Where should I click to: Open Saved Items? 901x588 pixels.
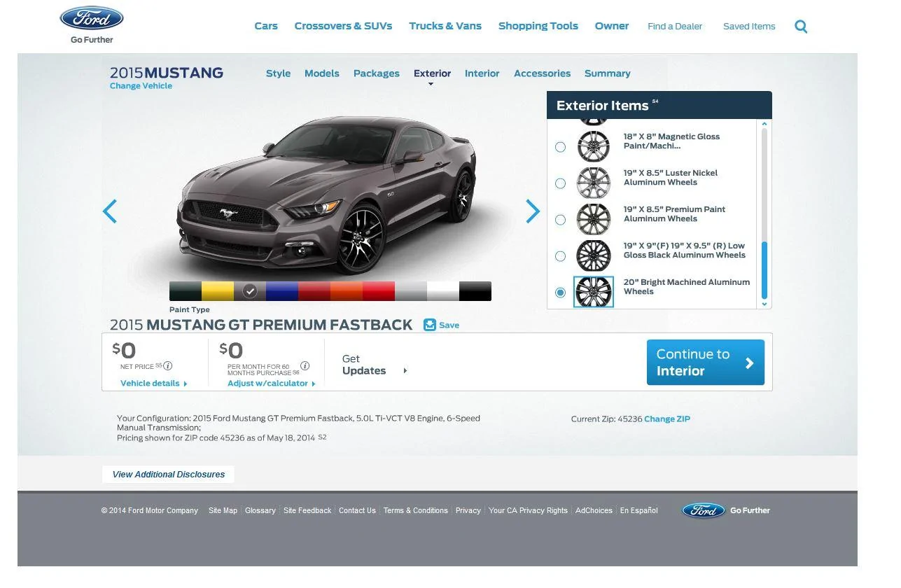749,27
